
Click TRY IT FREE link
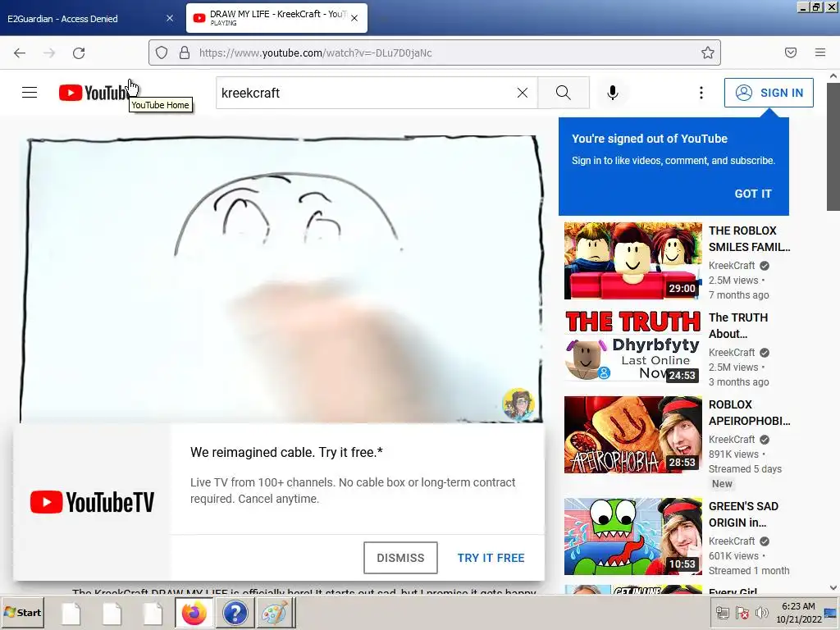point(491,558)
